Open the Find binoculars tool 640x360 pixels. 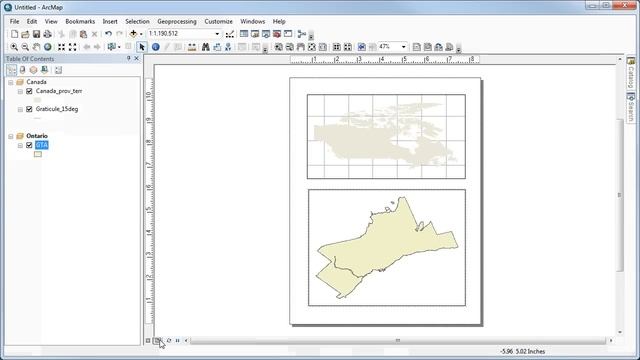[206, 47]
